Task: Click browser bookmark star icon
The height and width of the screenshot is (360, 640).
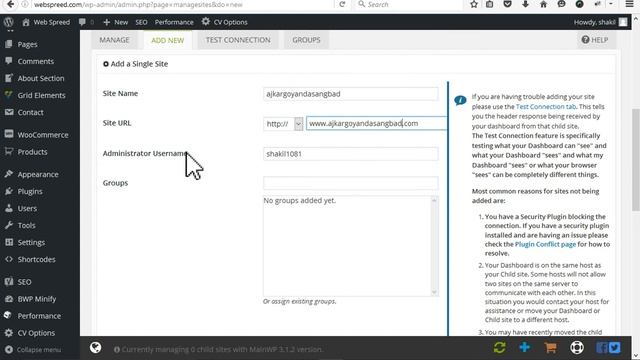Action: point(473,4)
